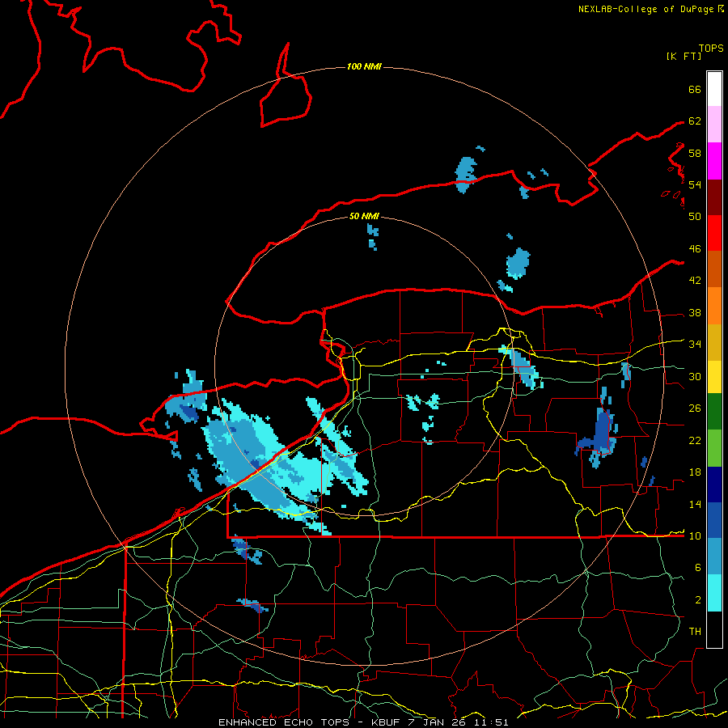Click the bright yellow legend color band
Viewport: 728px width, 728px height.
tap(714, 376)
